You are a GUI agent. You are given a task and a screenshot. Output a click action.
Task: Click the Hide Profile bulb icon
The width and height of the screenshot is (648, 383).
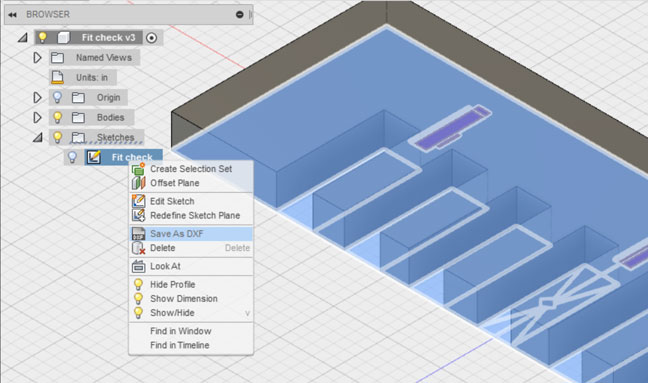[x=138, y=284]
